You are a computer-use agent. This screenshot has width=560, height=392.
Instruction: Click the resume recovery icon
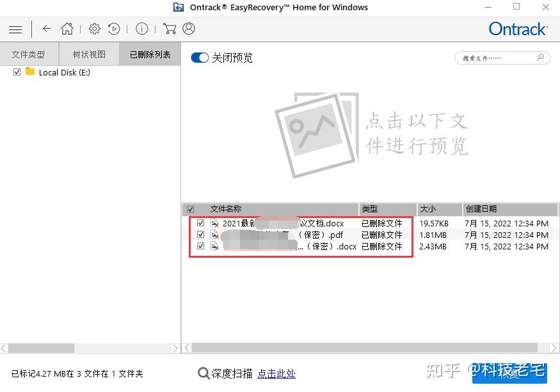tap(115, 29)
